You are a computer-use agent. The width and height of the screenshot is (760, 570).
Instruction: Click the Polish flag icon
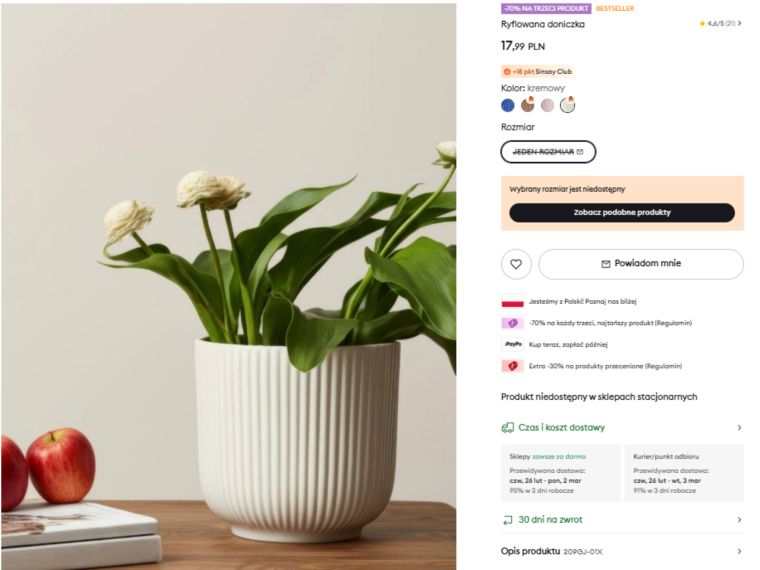click(x=512, y=301)
